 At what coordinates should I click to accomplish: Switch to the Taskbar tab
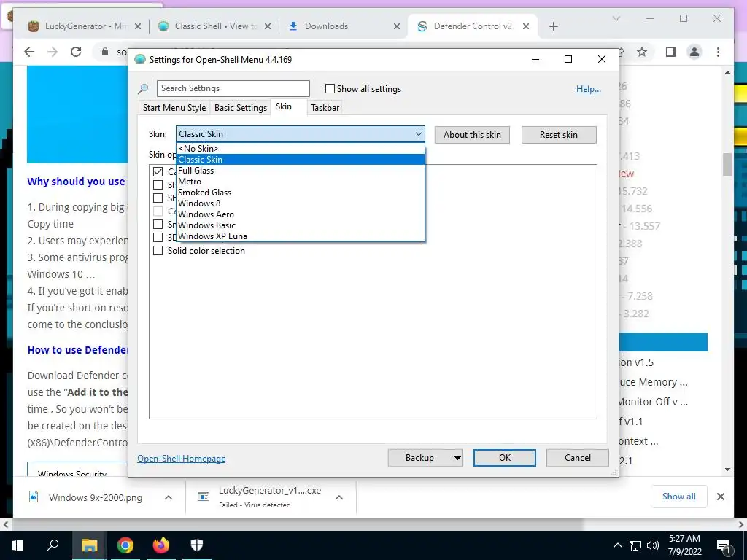pos(325,108)
